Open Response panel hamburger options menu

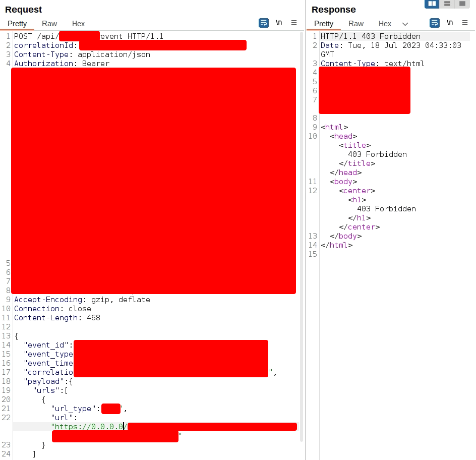coord(465,23)
